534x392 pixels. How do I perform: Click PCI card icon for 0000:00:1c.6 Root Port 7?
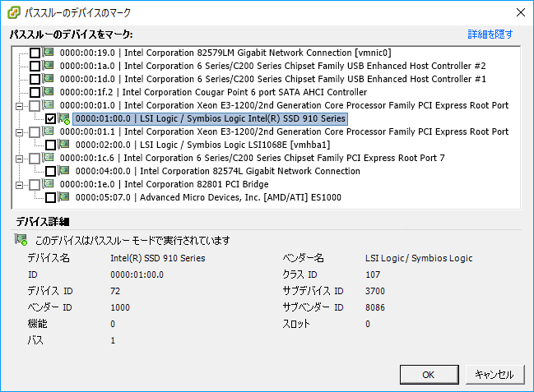[48, 157]
